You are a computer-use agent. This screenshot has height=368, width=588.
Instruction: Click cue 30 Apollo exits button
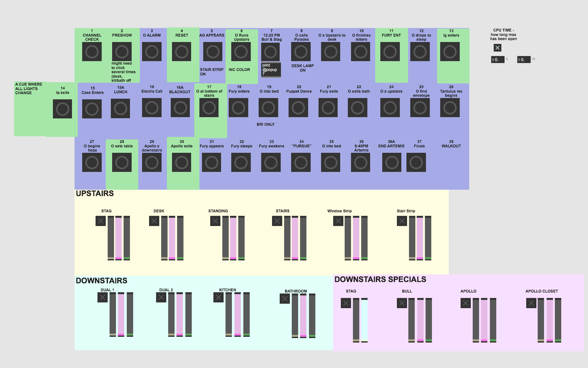(x=182, y=162)
